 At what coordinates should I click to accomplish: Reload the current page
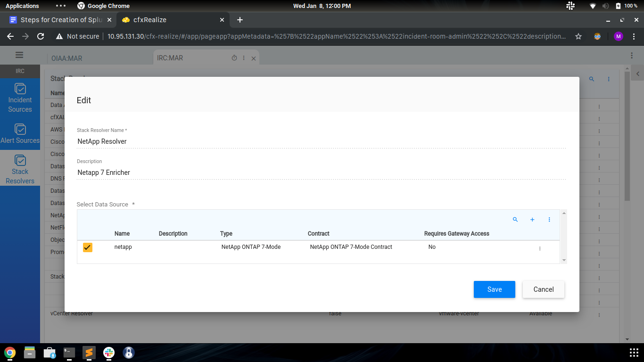pyautogui.click(x=41, y=36)
